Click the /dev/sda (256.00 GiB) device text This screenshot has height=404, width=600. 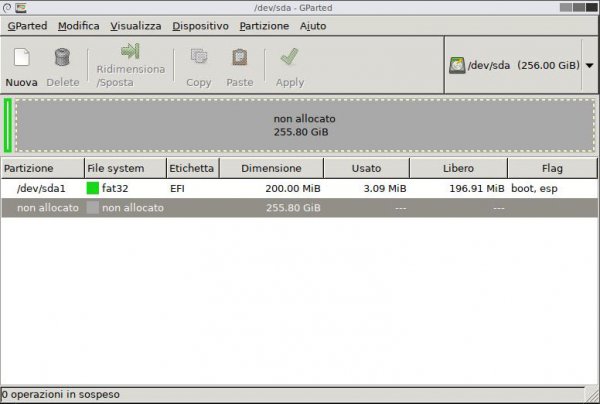[x=523, y=65]
